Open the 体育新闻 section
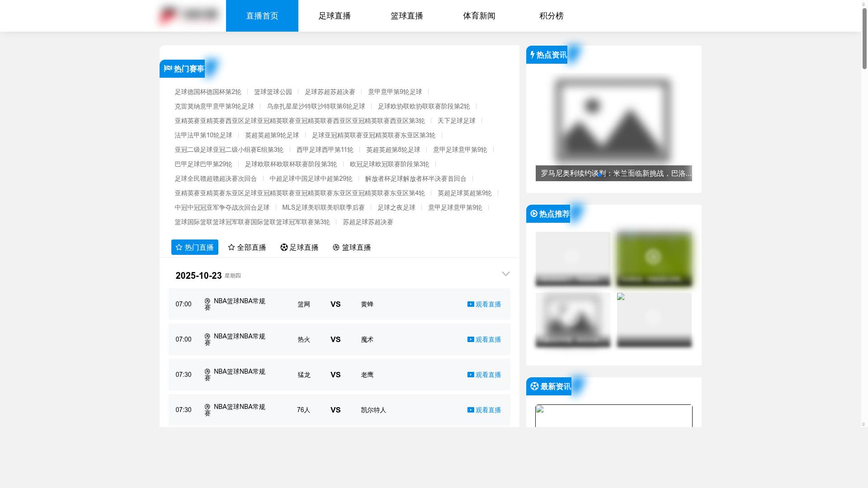 pyautogui.click(x=479, y=15)
